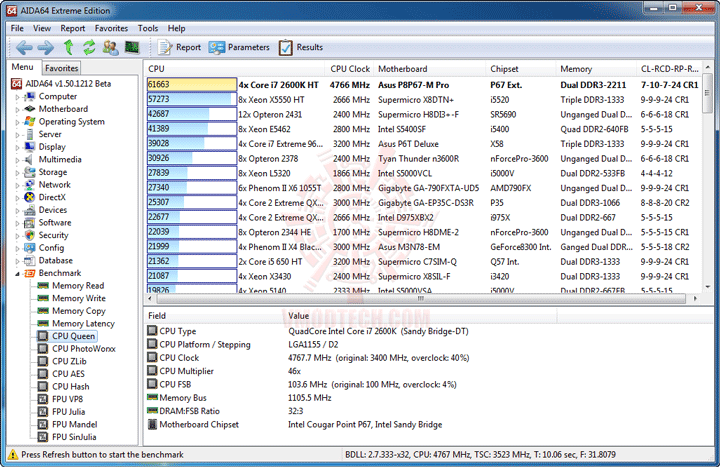The height and width of the screenshot is (467, 720).
Task: Select the Config tree item
Action: coord(44,248)
